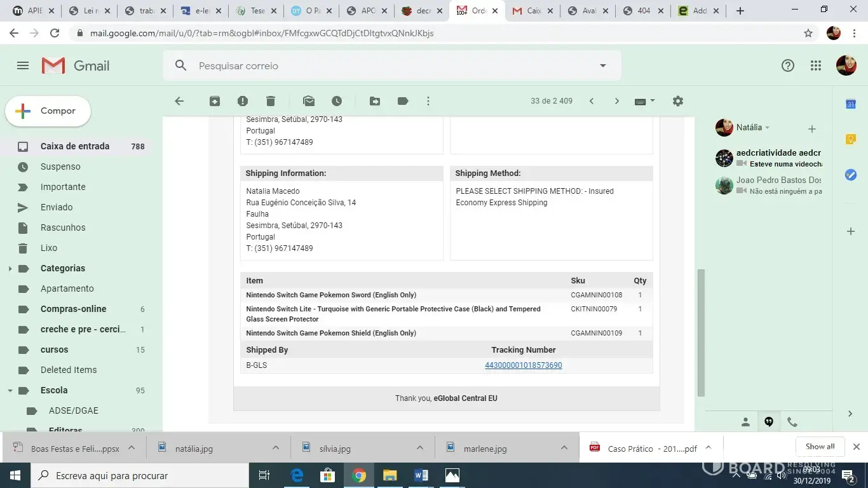Open the Caixa de entrada folder

pos(75,146)
